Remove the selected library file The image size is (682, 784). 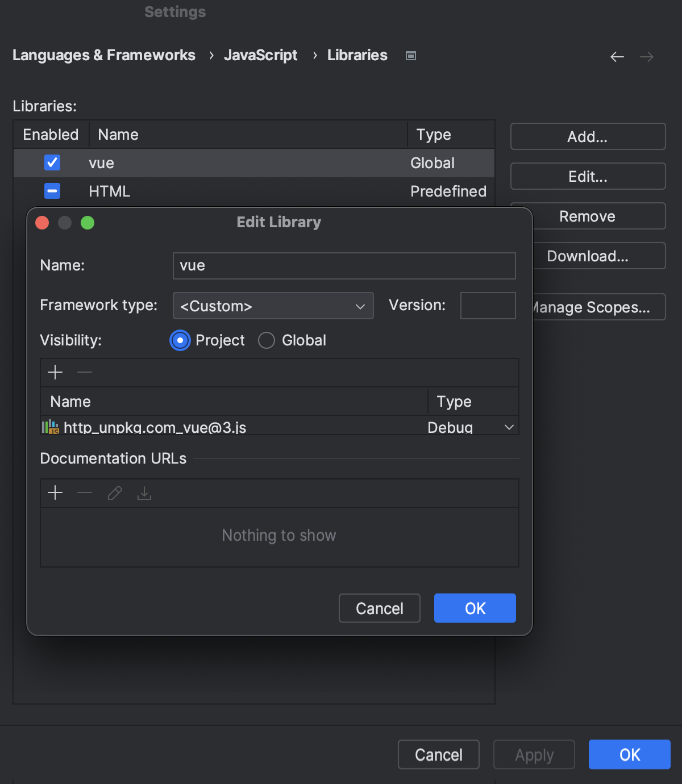click(x=84, y=373)
